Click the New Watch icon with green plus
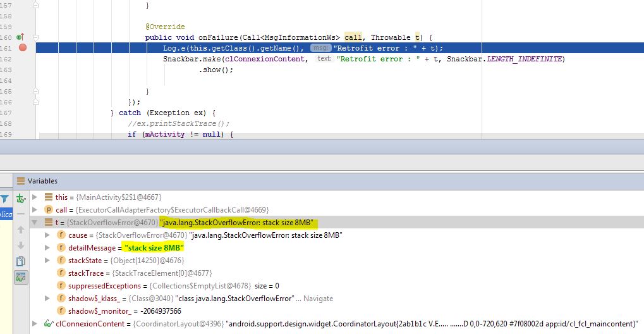This screenshot has height=334, width=644. (20, 199)
